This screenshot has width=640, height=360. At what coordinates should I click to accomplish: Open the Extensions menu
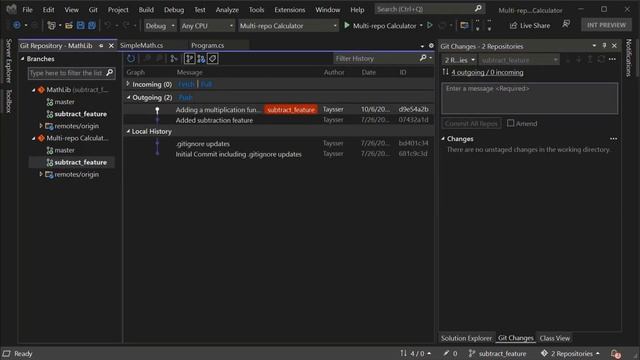(289, 9)
